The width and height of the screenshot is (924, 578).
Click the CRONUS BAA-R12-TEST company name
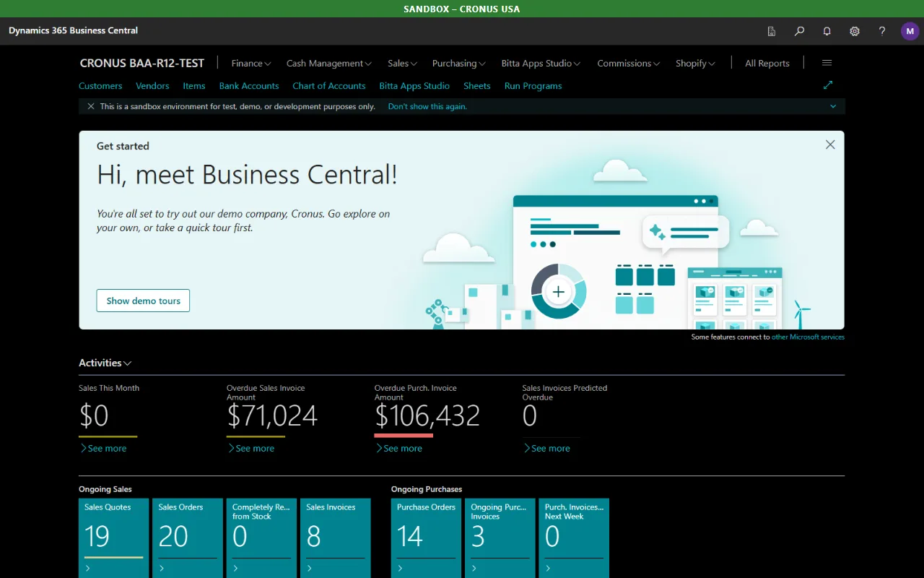[142, 63]
